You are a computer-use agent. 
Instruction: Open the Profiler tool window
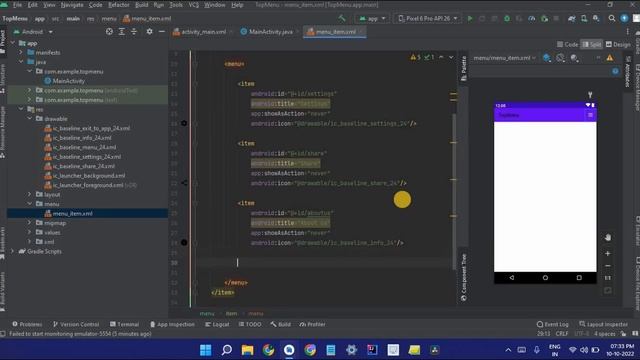point(312,324)
